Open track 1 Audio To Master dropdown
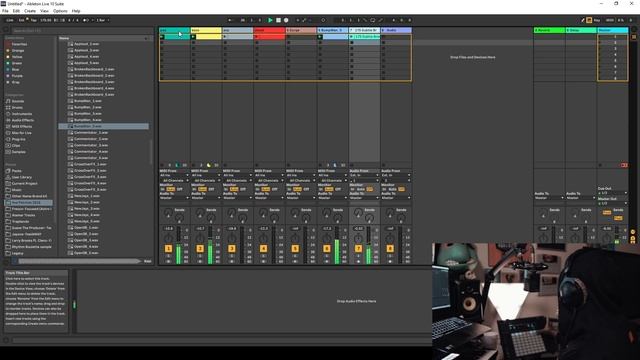 pos(174,198)
